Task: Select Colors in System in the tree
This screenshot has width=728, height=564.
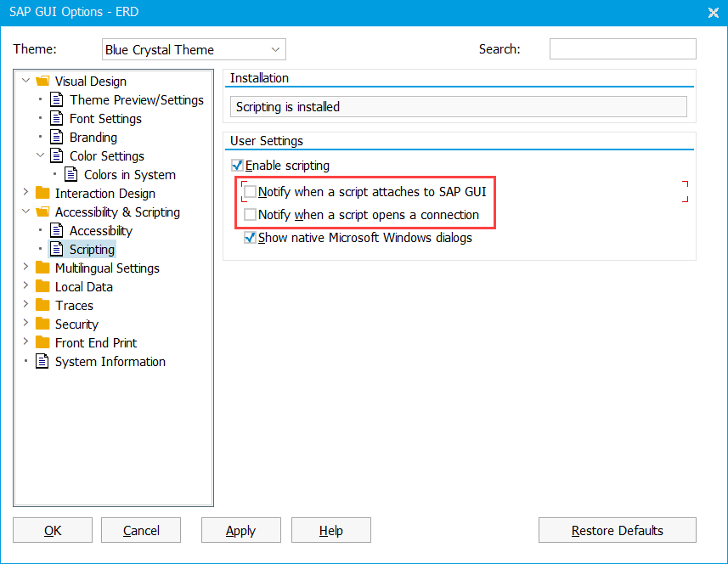Action: coord(129,175)
